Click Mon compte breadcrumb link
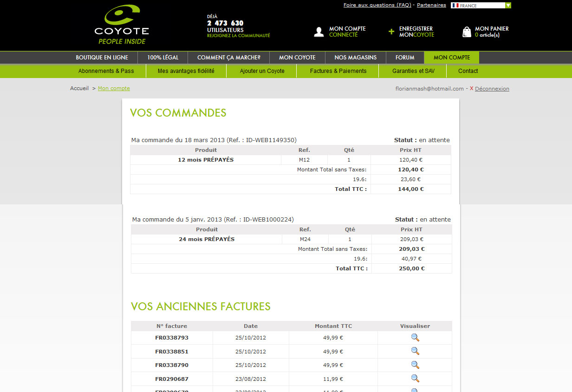The height and width of the screenshot is (392, 572). coord(114,88)
